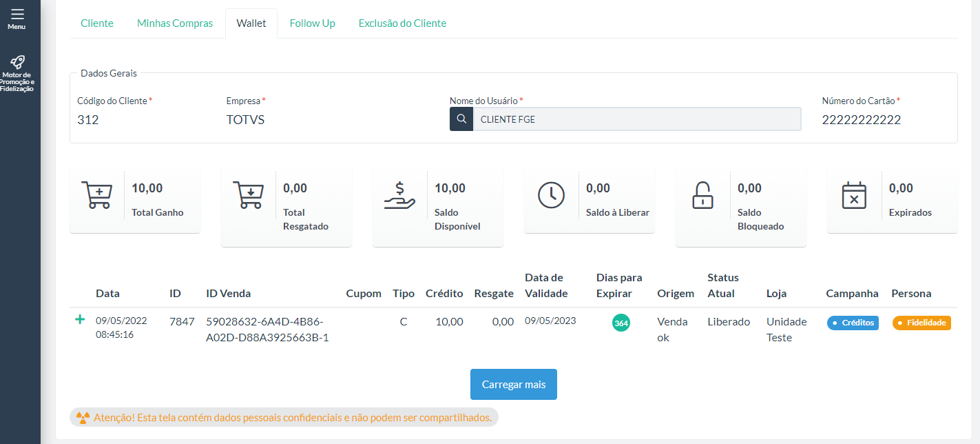Open Motor de Promoção e Fidelização rocket icon
This screenshot has height=444, width=980.
coord(17,62)
